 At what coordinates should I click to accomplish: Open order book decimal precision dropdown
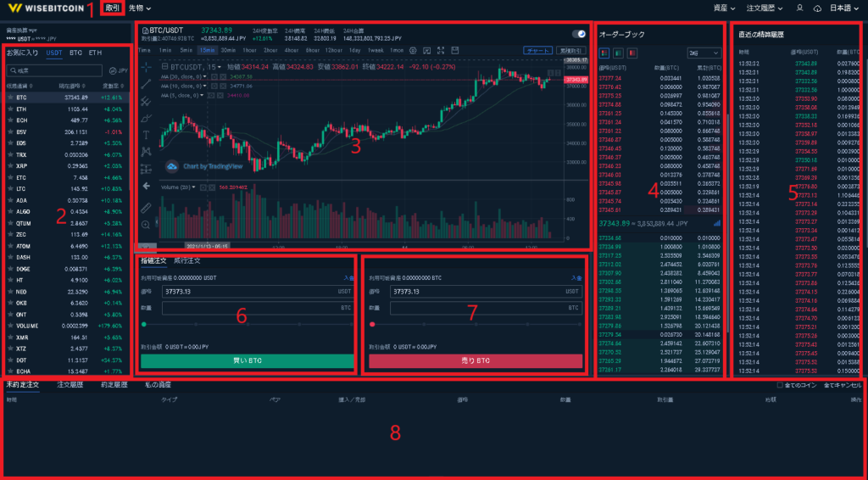click(704, 53)
